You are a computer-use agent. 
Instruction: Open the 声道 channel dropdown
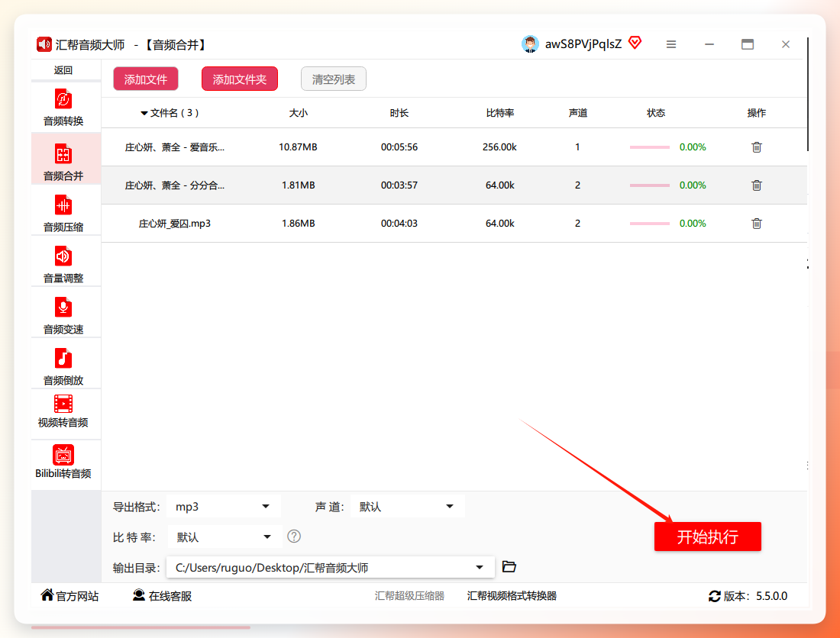click(407, 506)
